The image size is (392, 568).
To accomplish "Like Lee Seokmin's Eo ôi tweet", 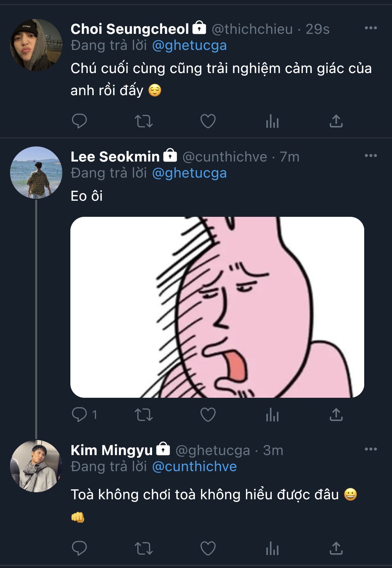I will tap(208, 415).
